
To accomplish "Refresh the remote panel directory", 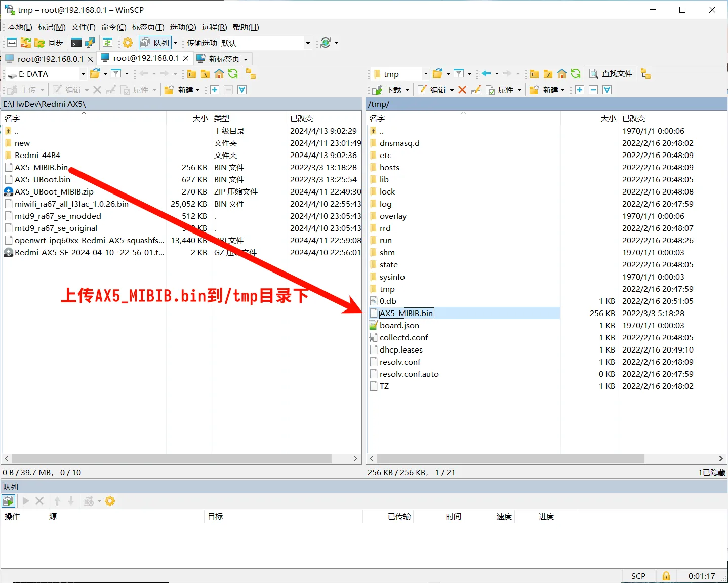I will (576, 74).
